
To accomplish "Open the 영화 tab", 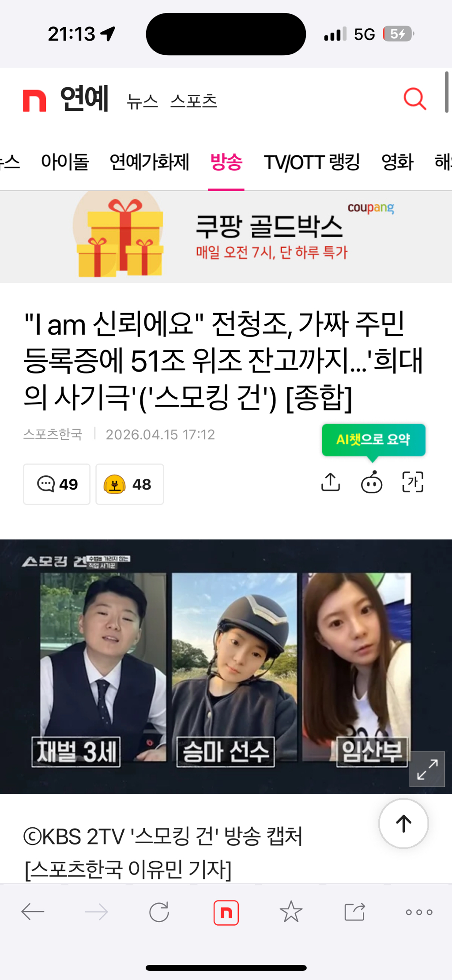I will 397,162.
